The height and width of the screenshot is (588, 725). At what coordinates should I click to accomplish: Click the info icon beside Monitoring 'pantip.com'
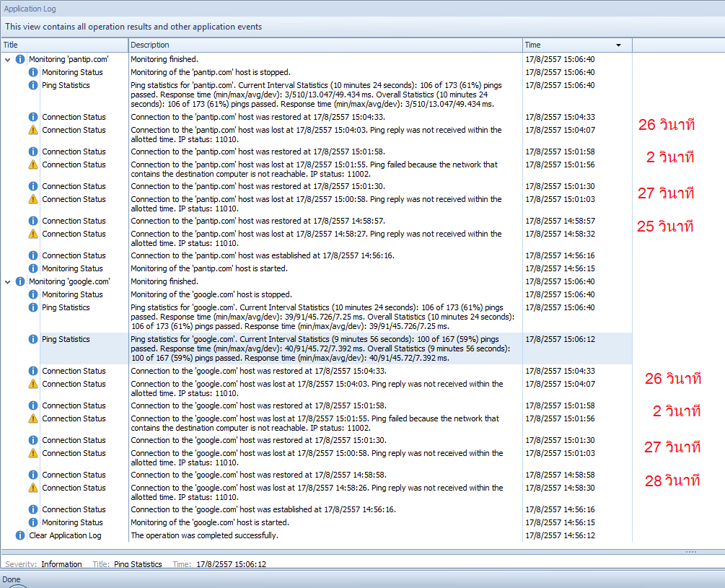pos(20,59)
